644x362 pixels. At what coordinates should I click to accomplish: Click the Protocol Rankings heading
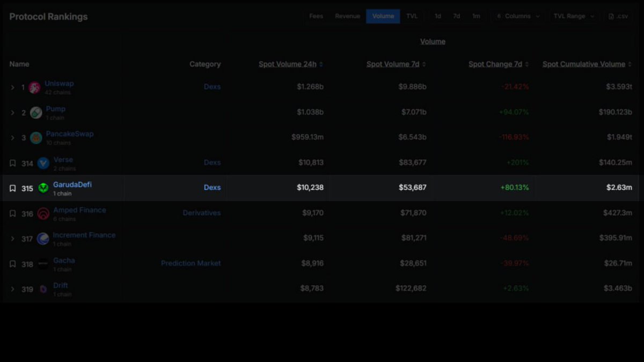point(48,17)
